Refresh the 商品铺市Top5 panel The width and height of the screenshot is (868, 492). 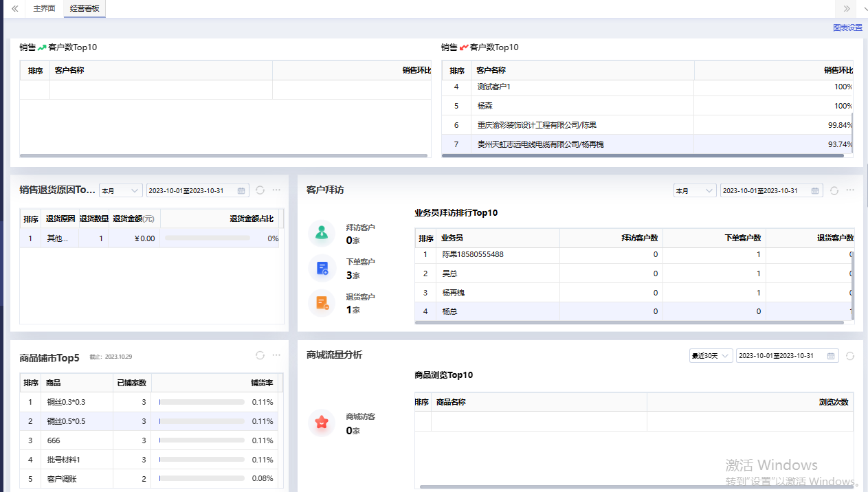click(x=260, y=355)
